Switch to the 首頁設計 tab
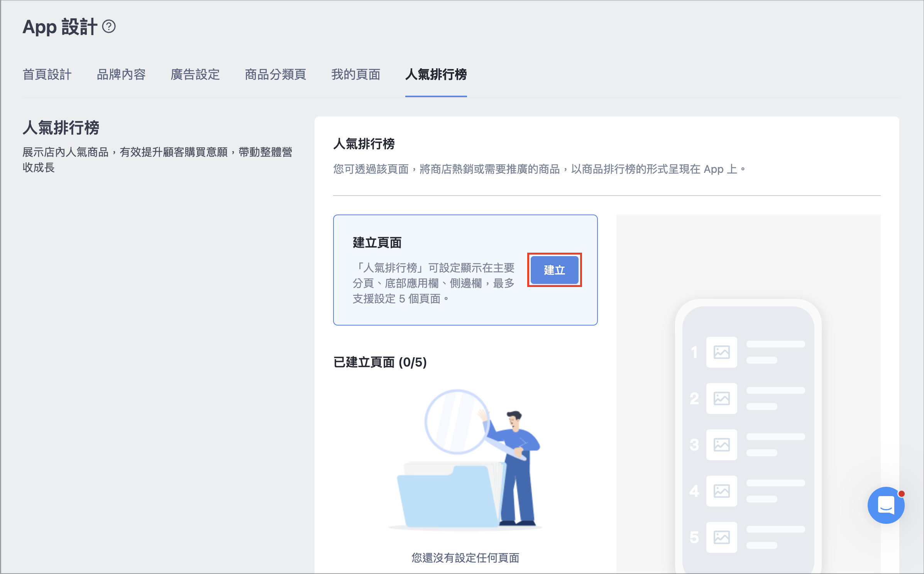The height and width of the screenshot is (574, 924). (47, 74)
